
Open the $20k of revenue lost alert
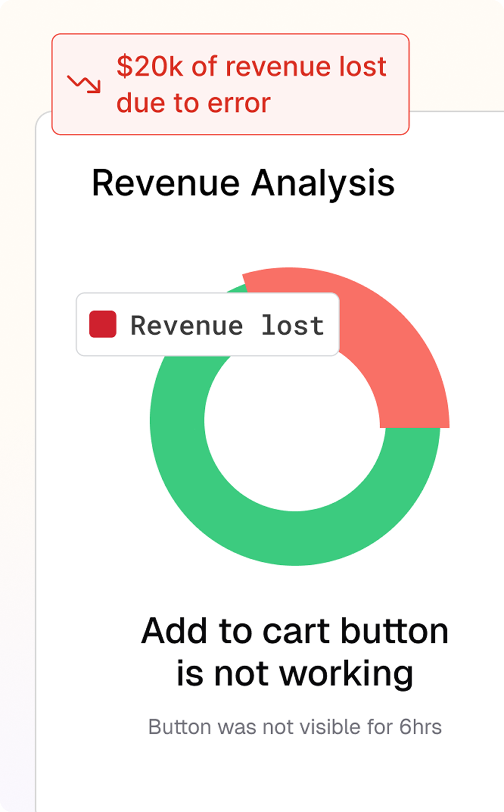[x=230, y=84]
